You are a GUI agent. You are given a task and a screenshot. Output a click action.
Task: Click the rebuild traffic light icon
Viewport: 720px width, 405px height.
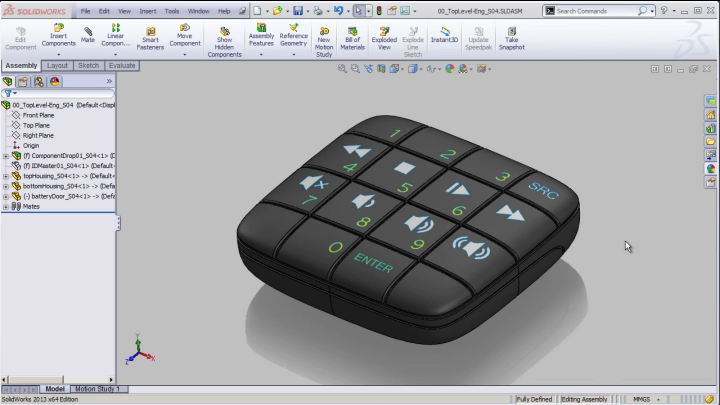coord(379,11)
